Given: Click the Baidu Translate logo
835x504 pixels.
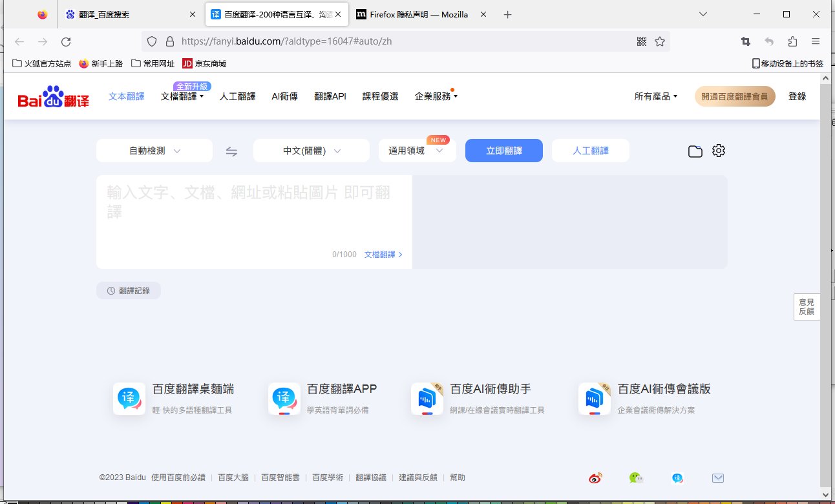Looking at the screenshot, I should [53, 96].
